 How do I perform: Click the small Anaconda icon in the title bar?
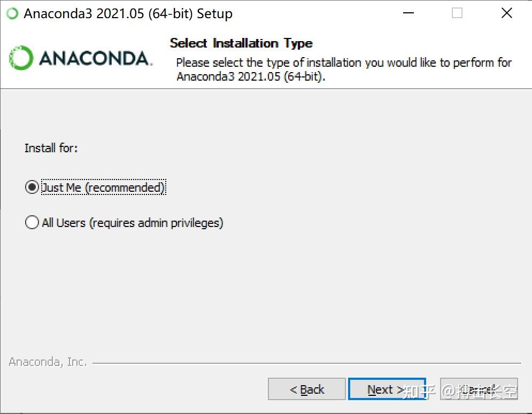click(x=12, y=14)
